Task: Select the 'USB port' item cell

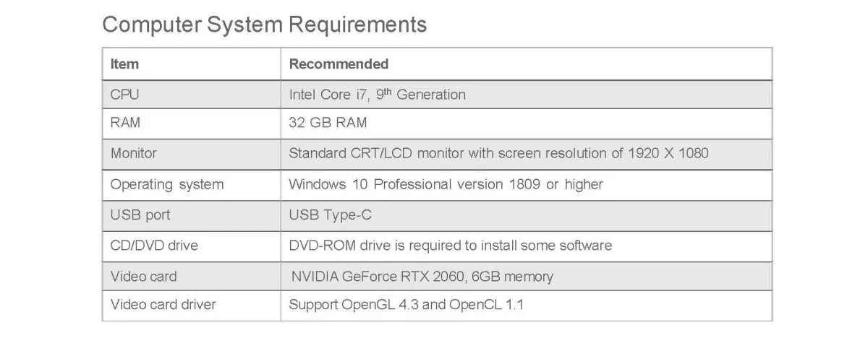Action: click(140, 215)
